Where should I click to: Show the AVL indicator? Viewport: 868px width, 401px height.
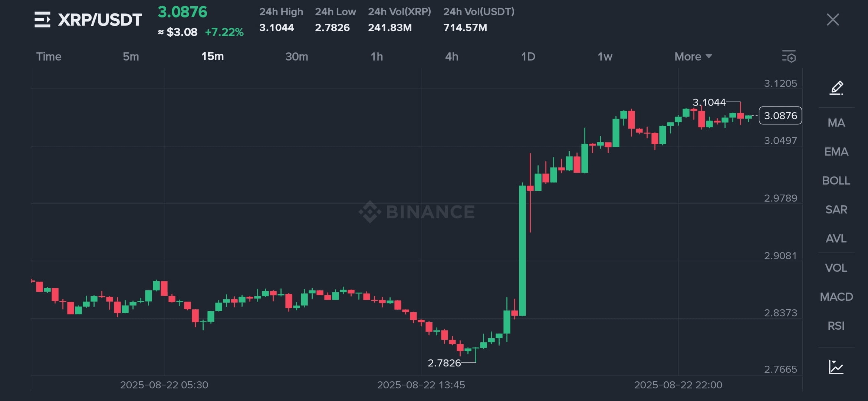click(x=836, y=238)
